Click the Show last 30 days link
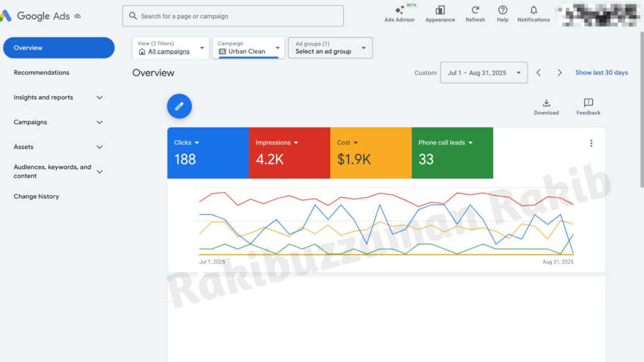The height and width of the screenshot is (362, 644). pyautogui.click(x=601, y=72)
